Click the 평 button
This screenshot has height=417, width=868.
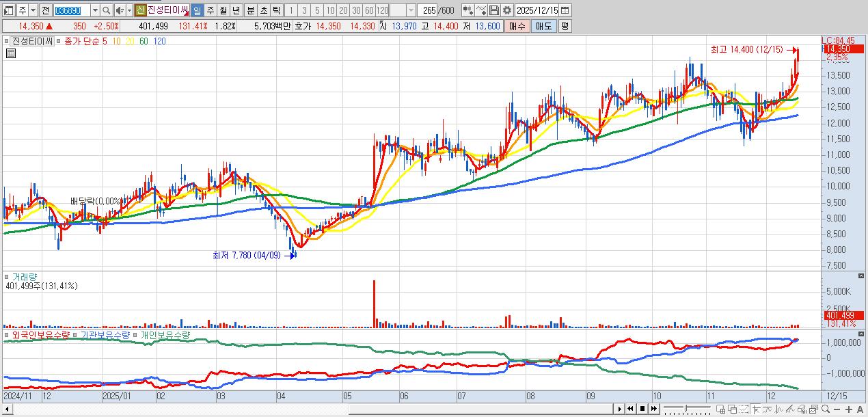click(x=564, y=25)
